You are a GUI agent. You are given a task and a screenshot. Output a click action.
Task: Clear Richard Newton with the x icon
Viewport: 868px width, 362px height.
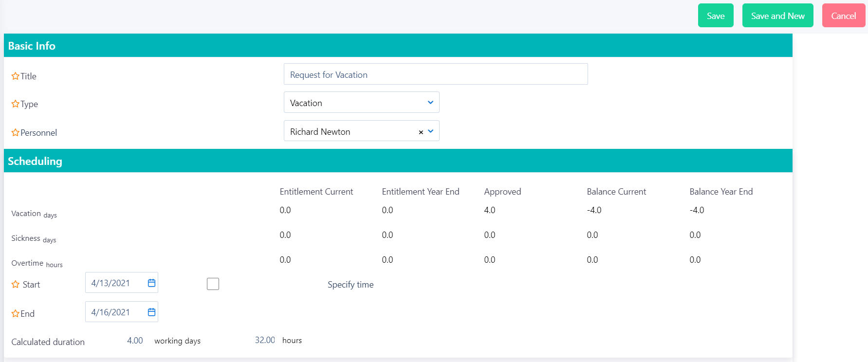pyautogui.click(x=421, y=132)
